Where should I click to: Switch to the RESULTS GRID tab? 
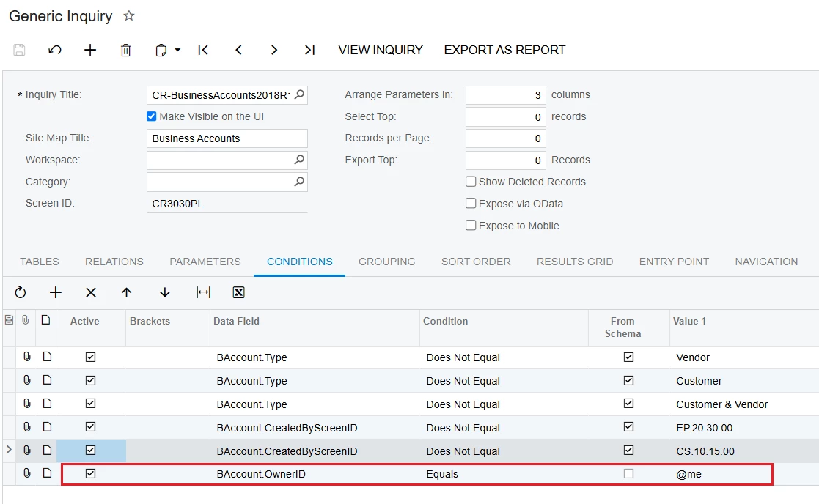point(575,262)
